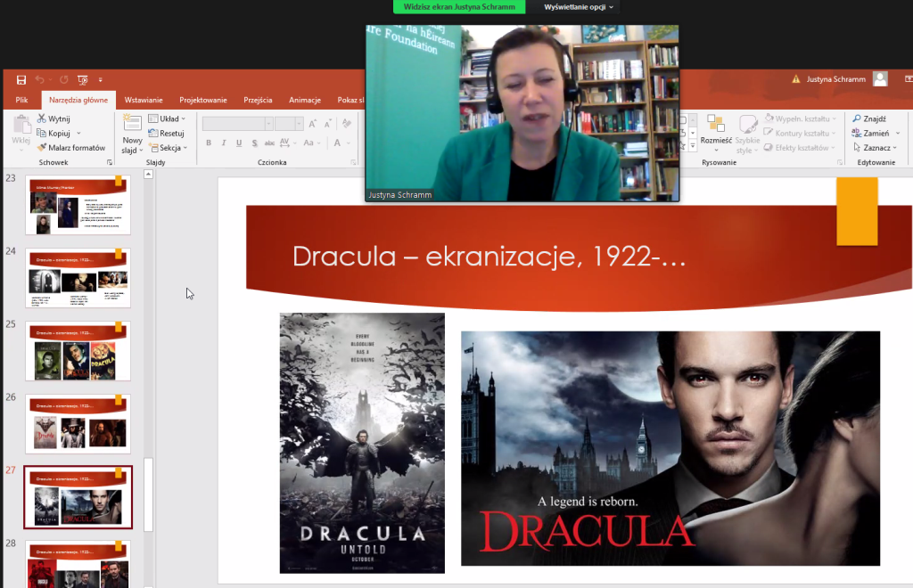Toggle Italic formatting in Czcionka group

click(224, 143)
